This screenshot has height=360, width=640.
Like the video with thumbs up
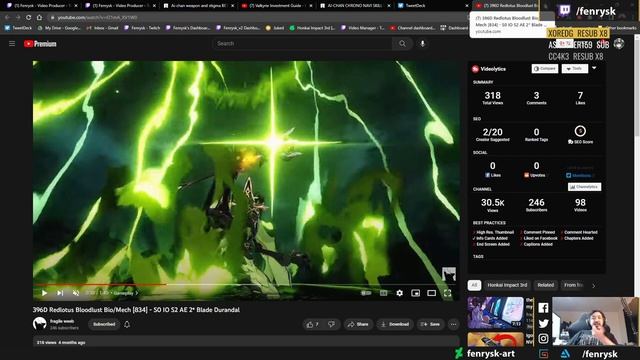[312, 324]
